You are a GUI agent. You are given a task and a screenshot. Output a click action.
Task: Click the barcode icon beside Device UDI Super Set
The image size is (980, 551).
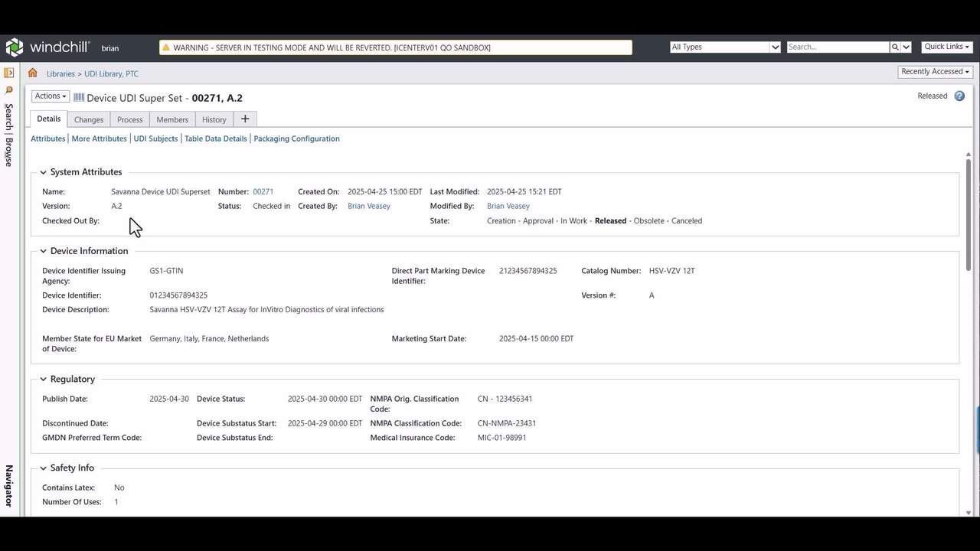pyautogui.click(x=79, y=98)
